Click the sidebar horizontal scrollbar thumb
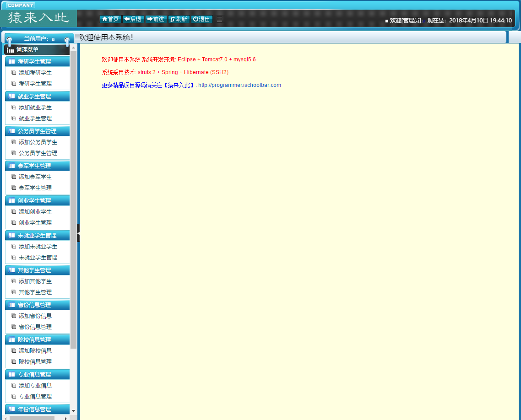 point(32,418)
